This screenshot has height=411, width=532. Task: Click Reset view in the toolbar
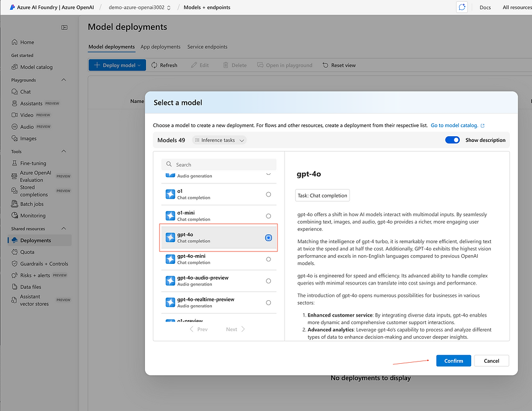point(339,65)
